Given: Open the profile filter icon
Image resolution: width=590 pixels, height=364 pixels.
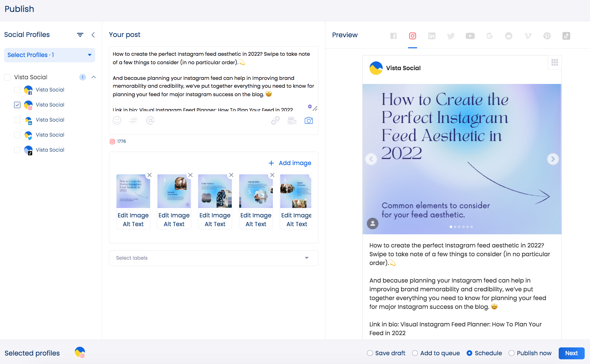Looking at the screenshot, I should tap(80, 35).
